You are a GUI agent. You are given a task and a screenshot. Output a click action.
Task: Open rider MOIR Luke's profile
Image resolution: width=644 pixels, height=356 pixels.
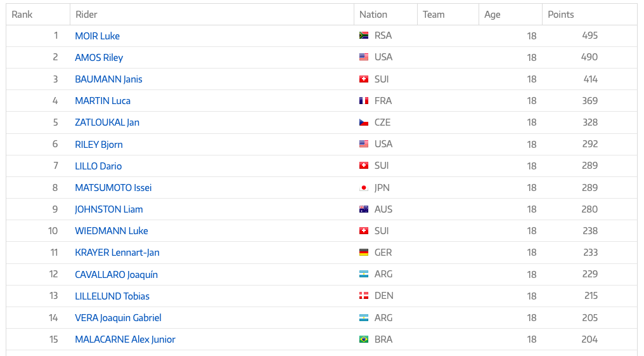click(x=98, y=36)
